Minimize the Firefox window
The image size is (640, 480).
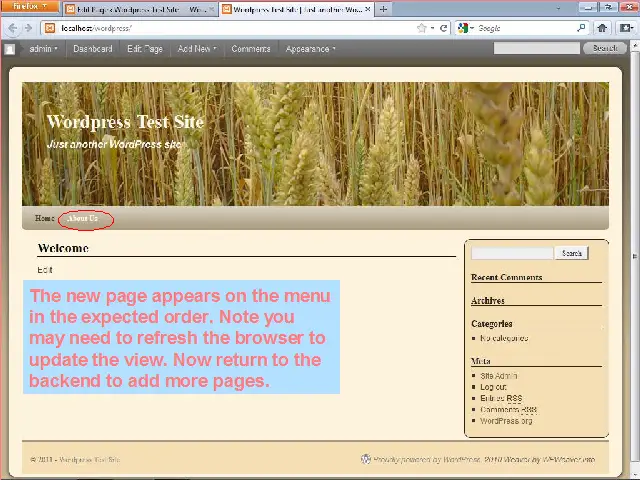tap(588, 7)
